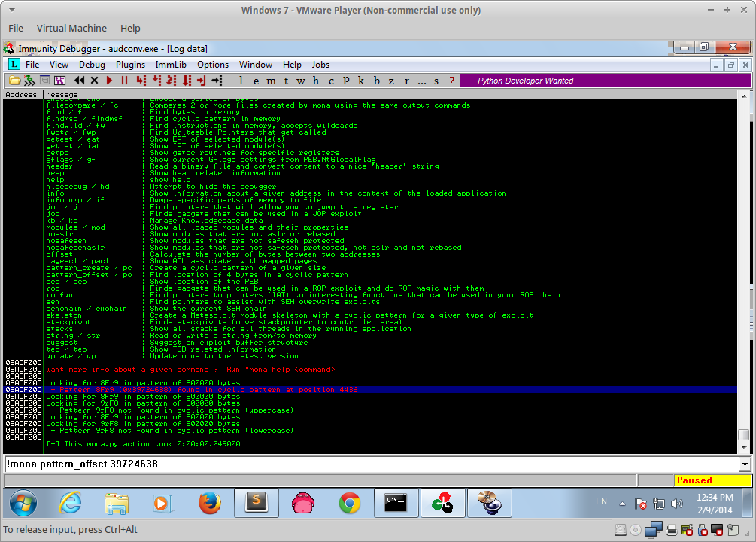The width and height of the screenshot is (756, 542).
Task: Launch Internet Explorer from taskbar
Action: [x=71, y=502]
